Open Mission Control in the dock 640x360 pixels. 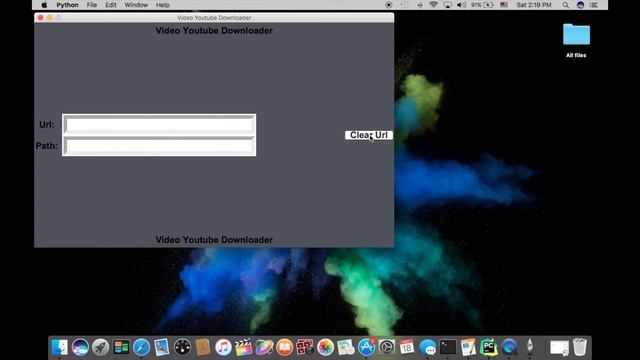(x=121, y=347)
